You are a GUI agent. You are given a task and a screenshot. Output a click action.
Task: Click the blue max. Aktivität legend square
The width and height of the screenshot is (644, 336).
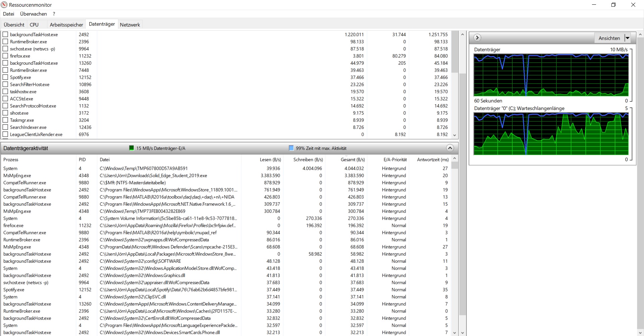tap(291, 148)
